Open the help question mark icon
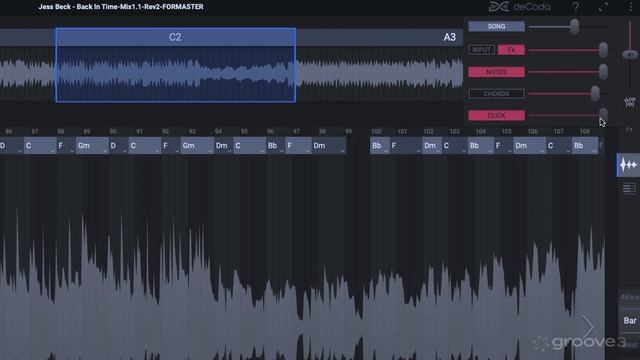640x360 pixels. tap(576, 7)
